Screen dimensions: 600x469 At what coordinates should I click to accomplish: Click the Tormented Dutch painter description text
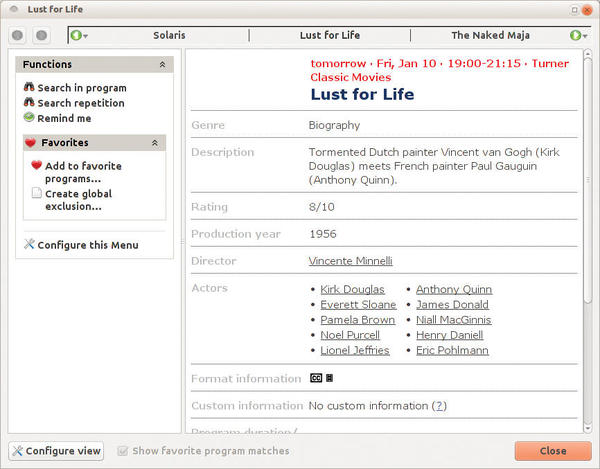434,166
